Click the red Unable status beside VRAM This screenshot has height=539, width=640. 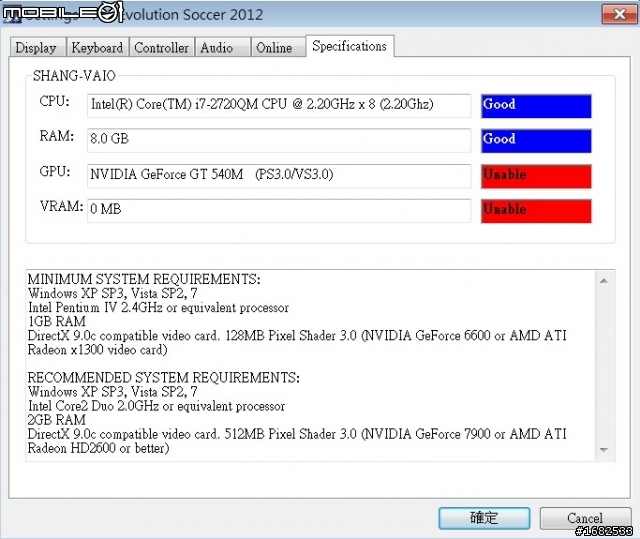point(536,211)
